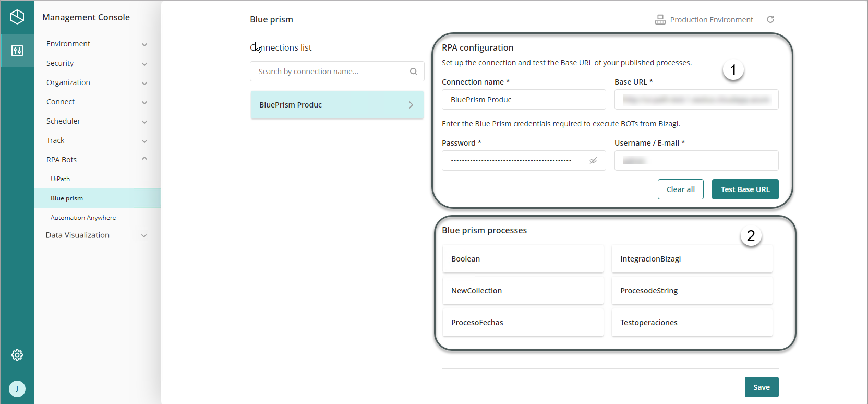Select the Testoperaciones process card
This screenshot has height=404, width=868.
pyautogui.click(x=692, y=323)
